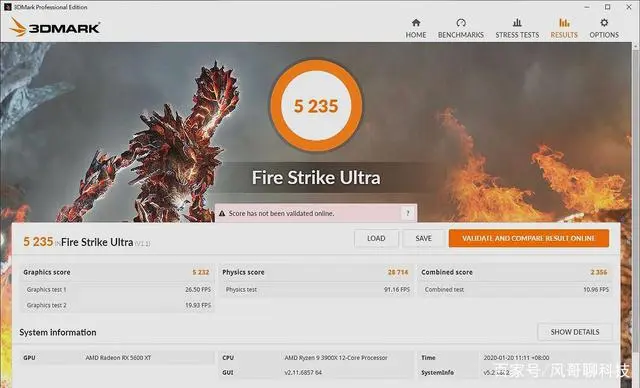Switch to the BENCHMARKS tab label
Screen dimensions: 640x388
461,35
